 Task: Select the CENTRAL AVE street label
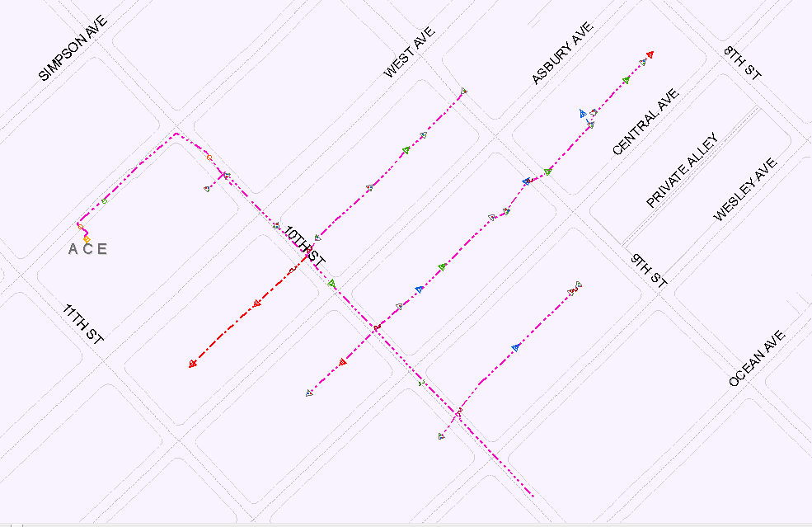tap(645, 122)
